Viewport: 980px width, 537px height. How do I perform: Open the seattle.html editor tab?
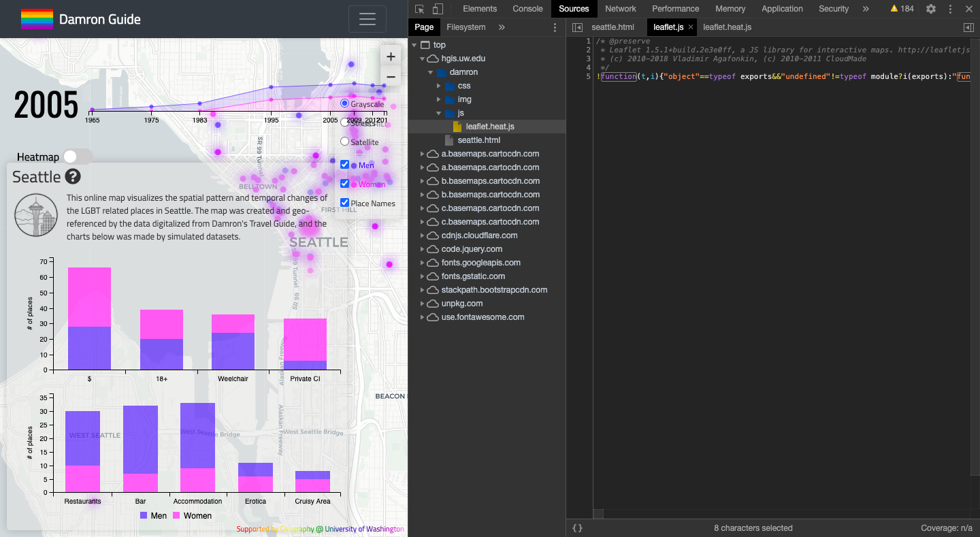612,27
